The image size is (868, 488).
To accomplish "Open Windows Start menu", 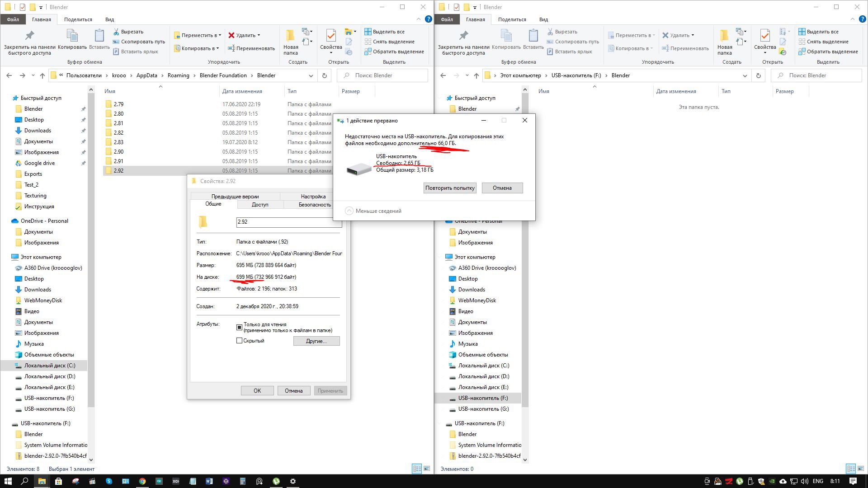I will tap(8, 481).
